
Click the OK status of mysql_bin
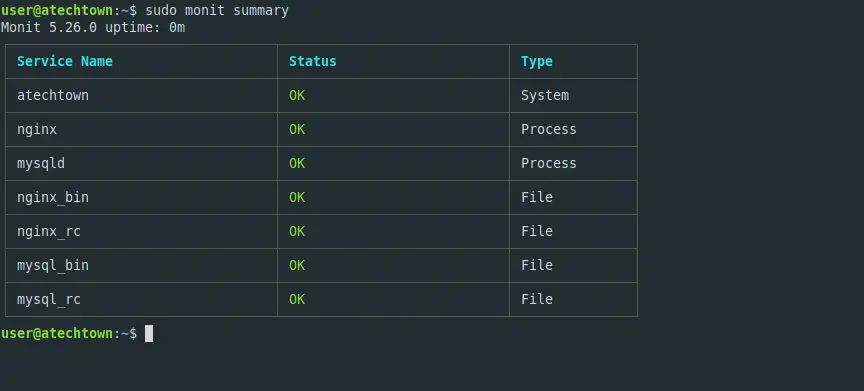pos(297,265)
